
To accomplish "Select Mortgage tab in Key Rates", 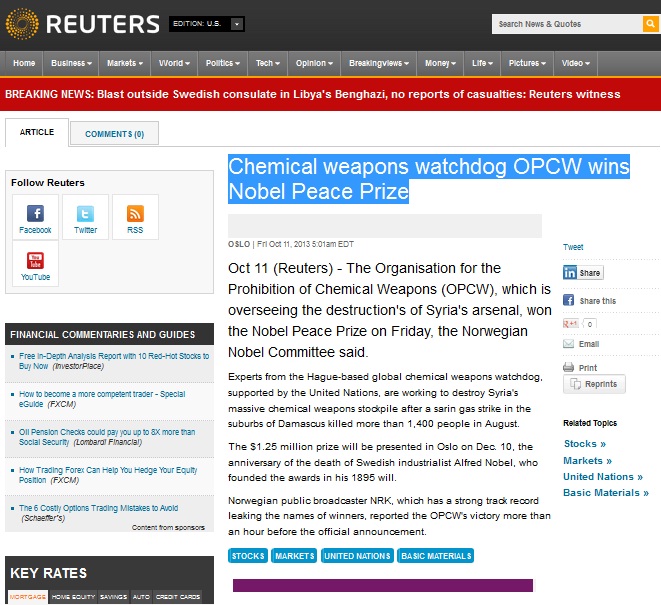I will click(x=28, y=597).
